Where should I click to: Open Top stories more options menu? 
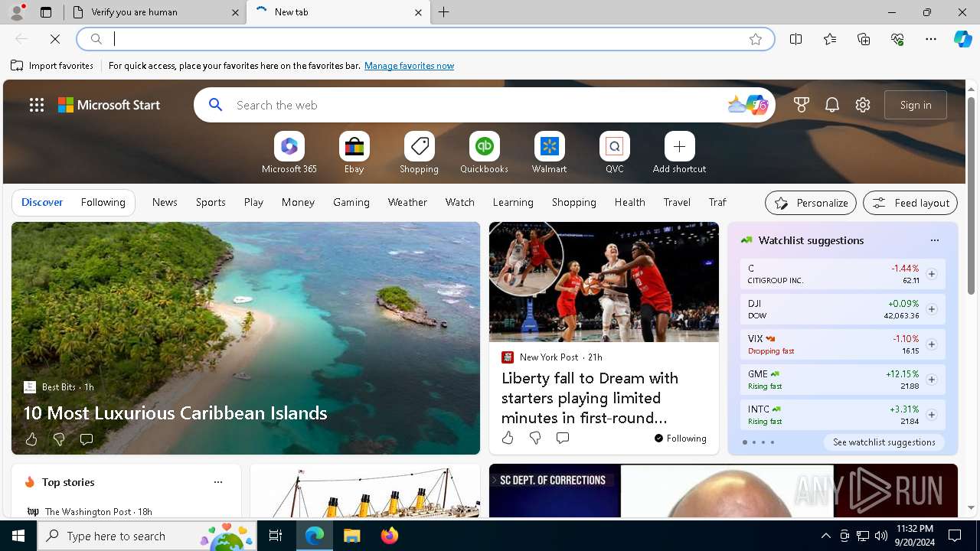tap(218, 482)
